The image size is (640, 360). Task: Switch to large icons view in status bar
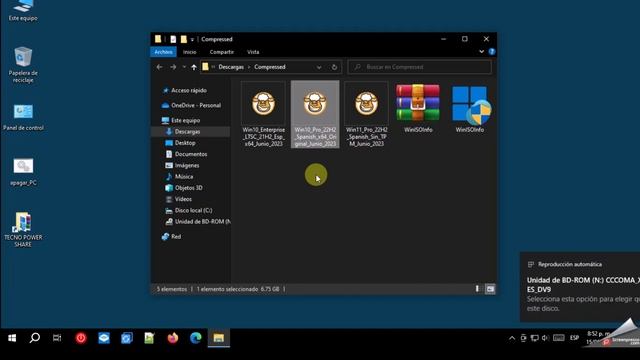click(490, 289)
